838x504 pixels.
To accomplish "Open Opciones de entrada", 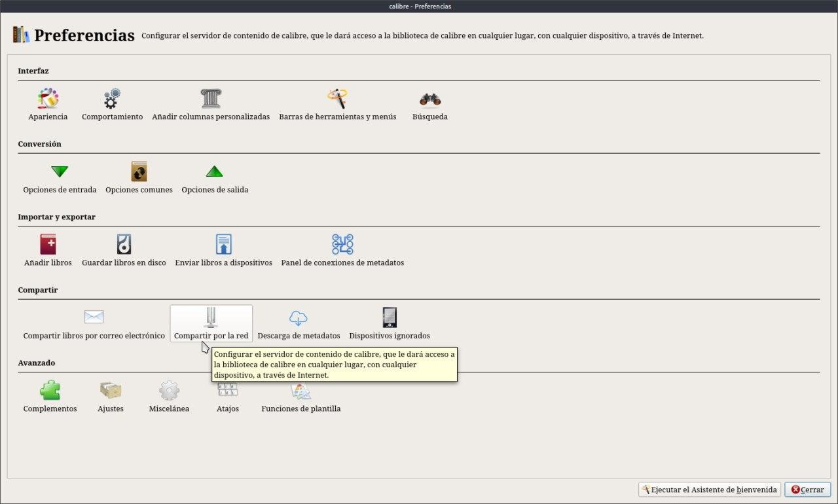I will tap(60, 179).
